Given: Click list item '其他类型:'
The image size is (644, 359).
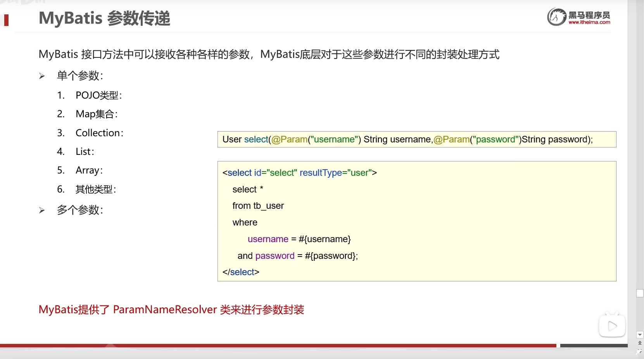Looking at the screenshot, I should click(96, 189).
